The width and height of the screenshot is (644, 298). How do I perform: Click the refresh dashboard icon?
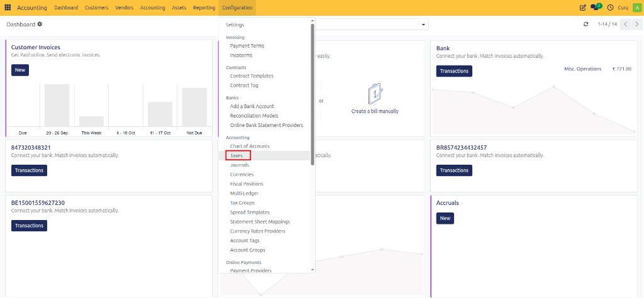tap(586, 25)
